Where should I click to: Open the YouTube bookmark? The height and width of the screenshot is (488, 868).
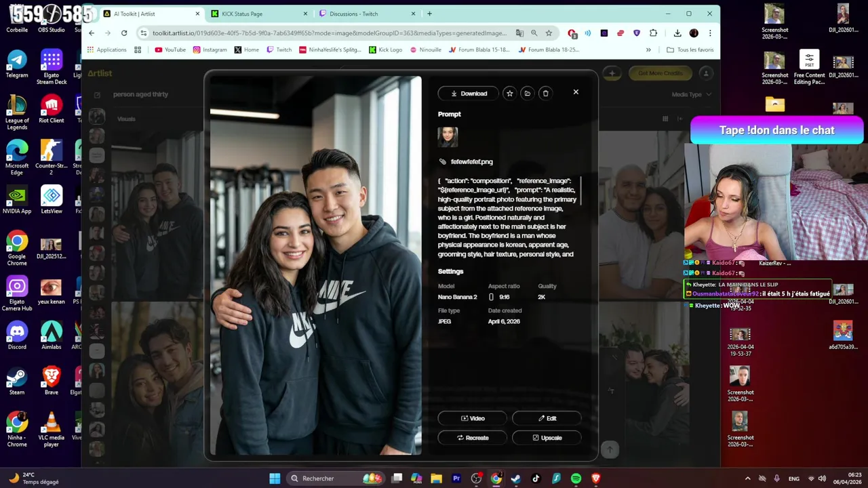pyautogui.click(x=170, y=49)
